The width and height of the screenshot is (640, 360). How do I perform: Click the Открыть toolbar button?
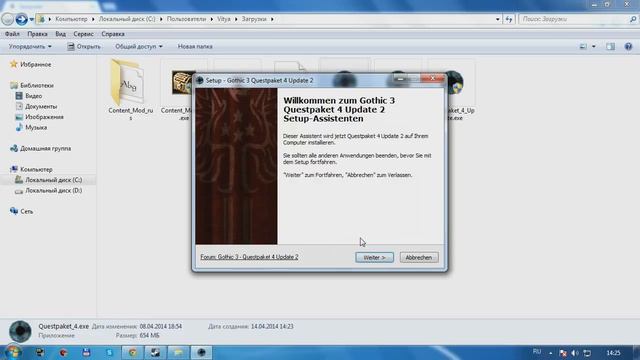coord(84,47)
